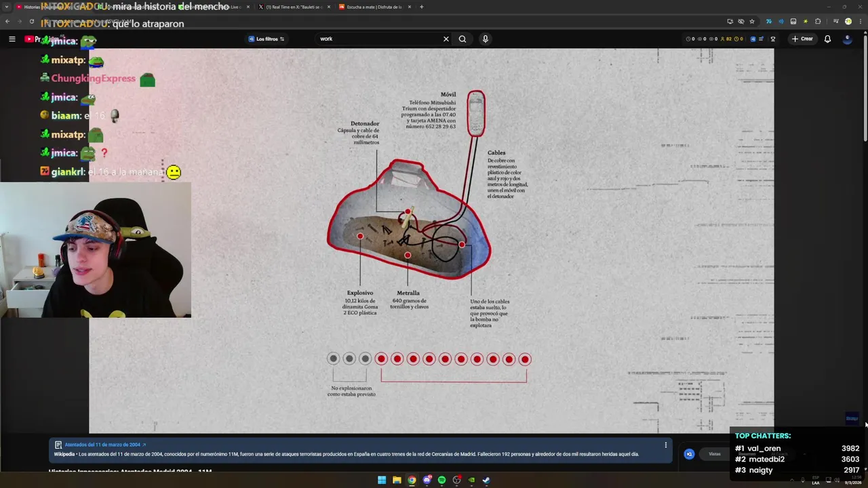This screenshot has width=868, height=488.
Task: Open File Explorer from the taskbar
Action: (397, 480)
